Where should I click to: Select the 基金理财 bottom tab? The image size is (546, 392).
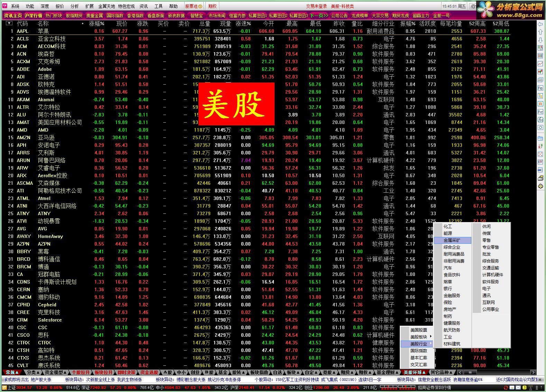[x=387, y=372]
